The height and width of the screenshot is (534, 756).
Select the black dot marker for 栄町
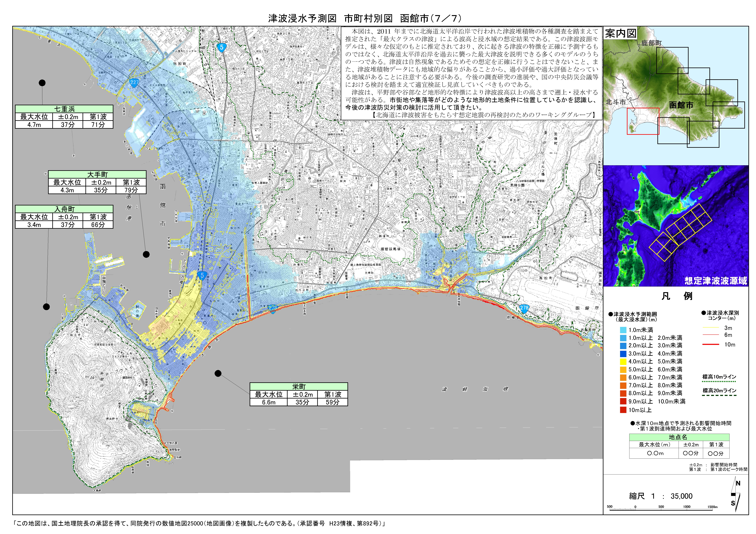pos(218,373)
